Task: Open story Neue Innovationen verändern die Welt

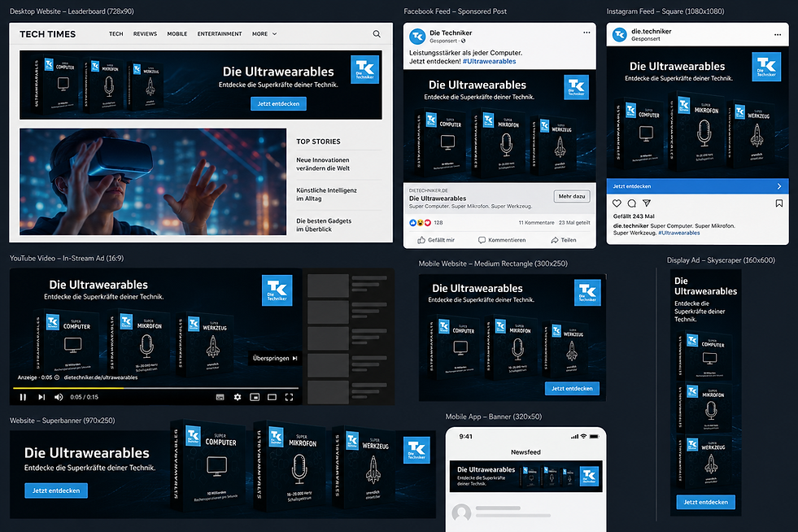Action: point(323,164)
